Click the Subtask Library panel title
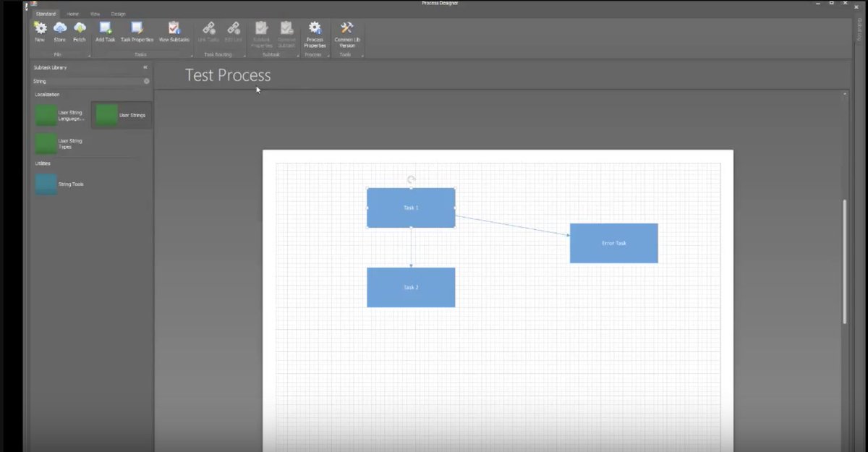Screen dimensions: 868x452 tap(51, 67)
